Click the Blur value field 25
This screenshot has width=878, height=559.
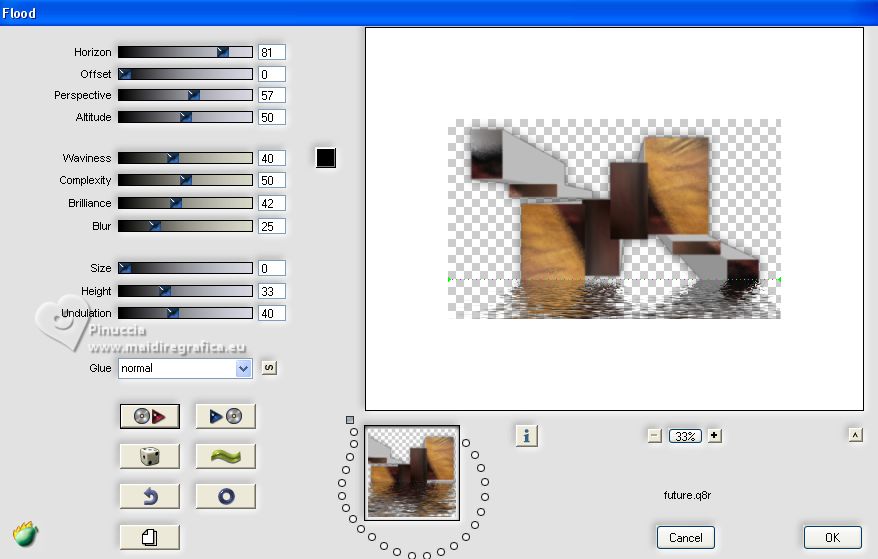tap(272, 226)
